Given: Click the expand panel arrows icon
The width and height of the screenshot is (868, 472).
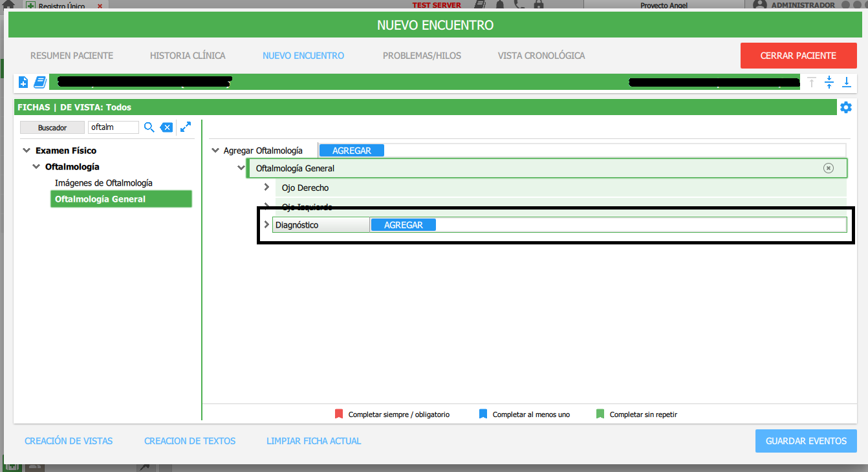Looking at the screenshot, I should pyautogui.click(x=186, y=127).
